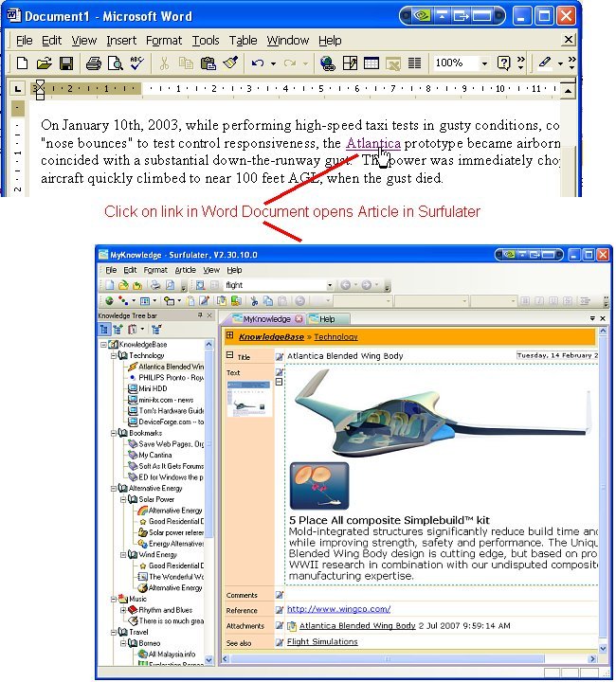Click the edit icon beside Attachments field
Screen dimensions: 616x682
[280, 626]
